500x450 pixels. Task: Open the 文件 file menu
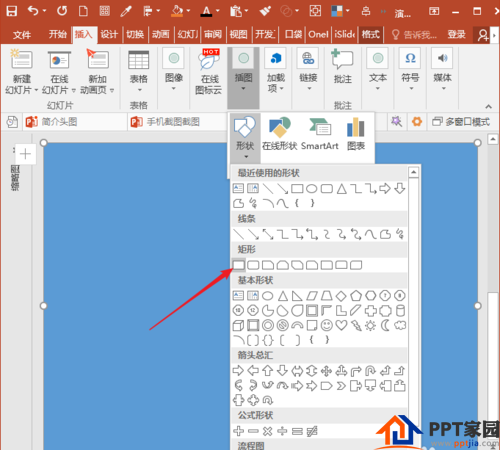tap(22, 34)
